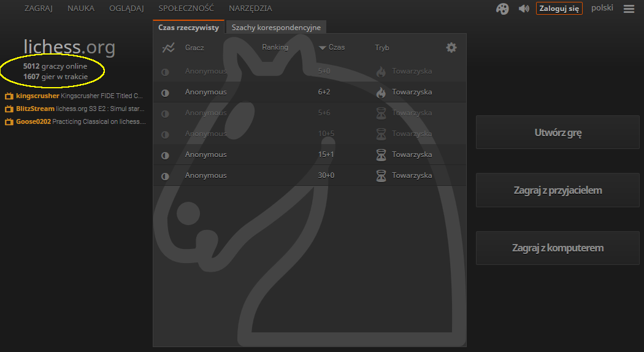
Task: Click the Utwórz grę button
Action: 558,132
